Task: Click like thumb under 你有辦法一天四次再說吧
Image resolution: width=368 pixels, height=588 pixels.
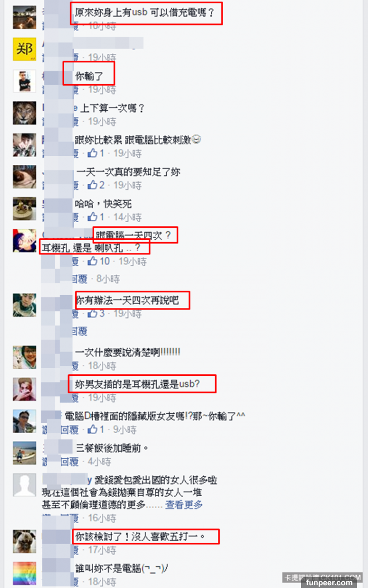Action: pyautogui.click(x=93, y=313)
